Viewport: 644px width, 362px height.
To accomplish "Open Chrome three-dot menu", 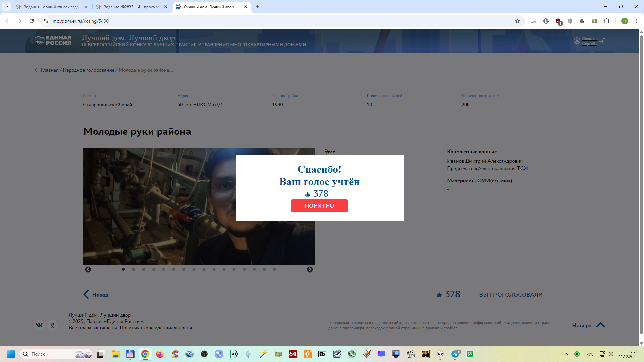I will [x=636, y=21].
